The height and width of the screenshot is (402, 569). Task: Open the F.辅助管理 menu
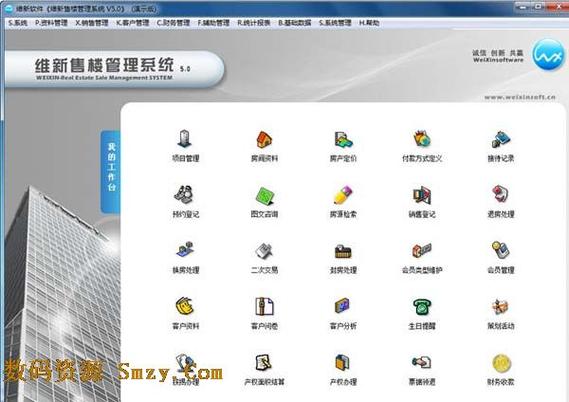pyautogui.click(x=213, y=23)
